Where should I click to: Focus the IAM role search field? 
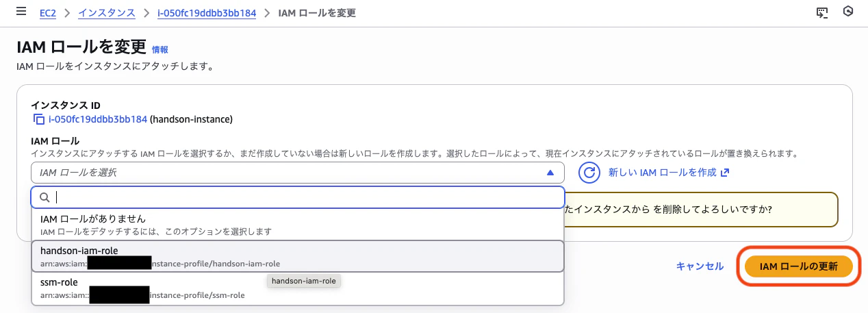coord(298,197)
